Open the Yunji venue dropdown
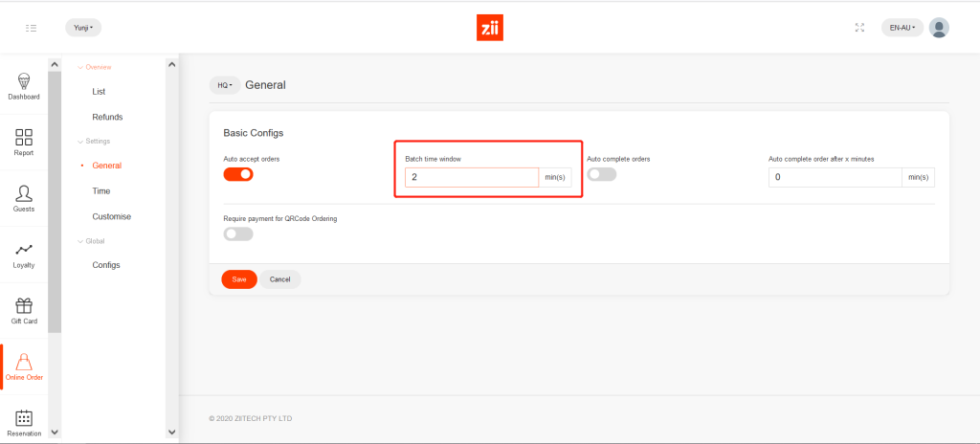 point(83,28)
